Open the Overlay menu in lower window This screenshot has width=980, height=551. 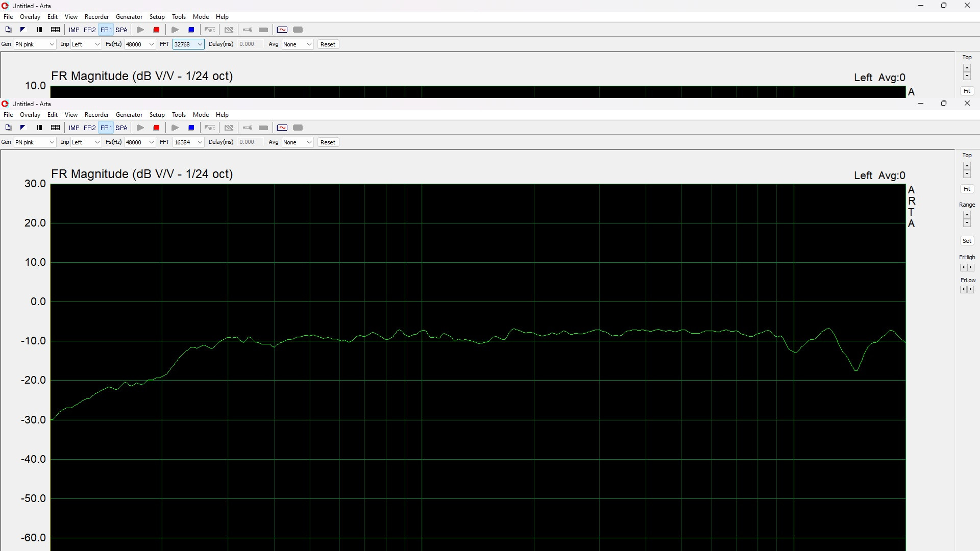tap(30, 115)
